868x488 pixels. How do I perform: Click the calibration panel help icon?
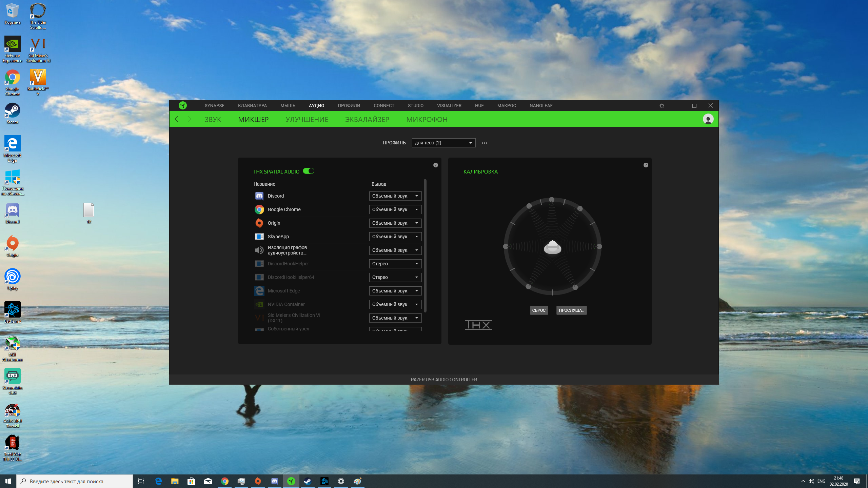[x=646, y=165]
